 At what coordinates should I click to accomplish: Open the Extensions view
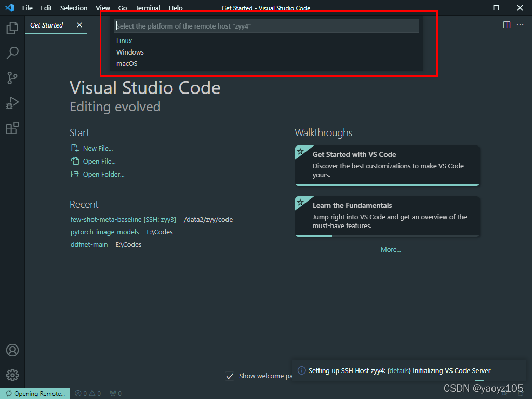pos(12,128)
